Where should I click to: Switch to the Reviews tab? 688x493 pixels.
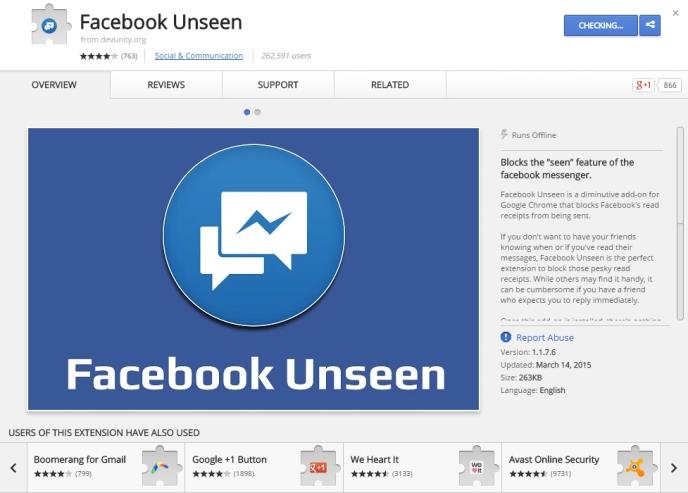click(166, 85)
